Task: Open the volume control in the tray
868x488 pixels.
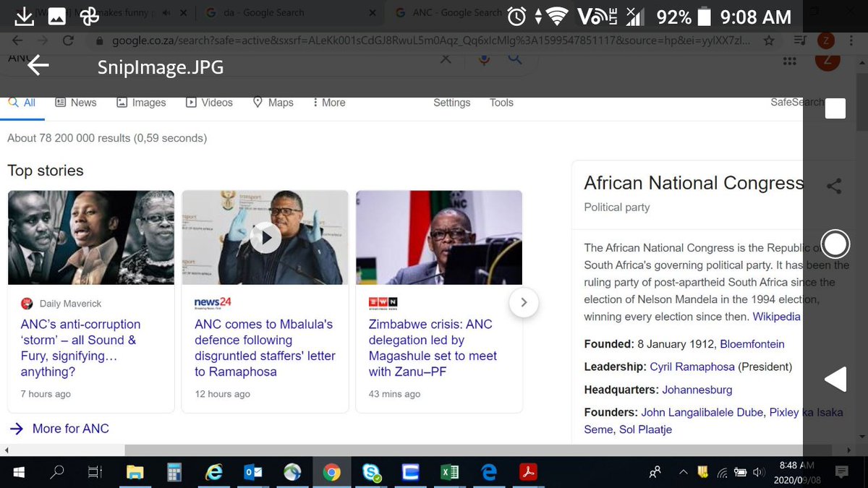Action: [x=759, y=473]
